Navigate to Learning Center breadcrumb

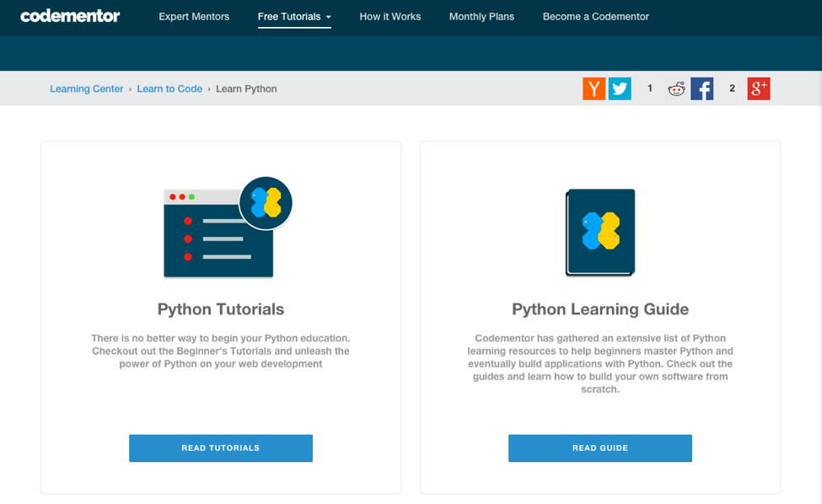(x=87, y=88)
